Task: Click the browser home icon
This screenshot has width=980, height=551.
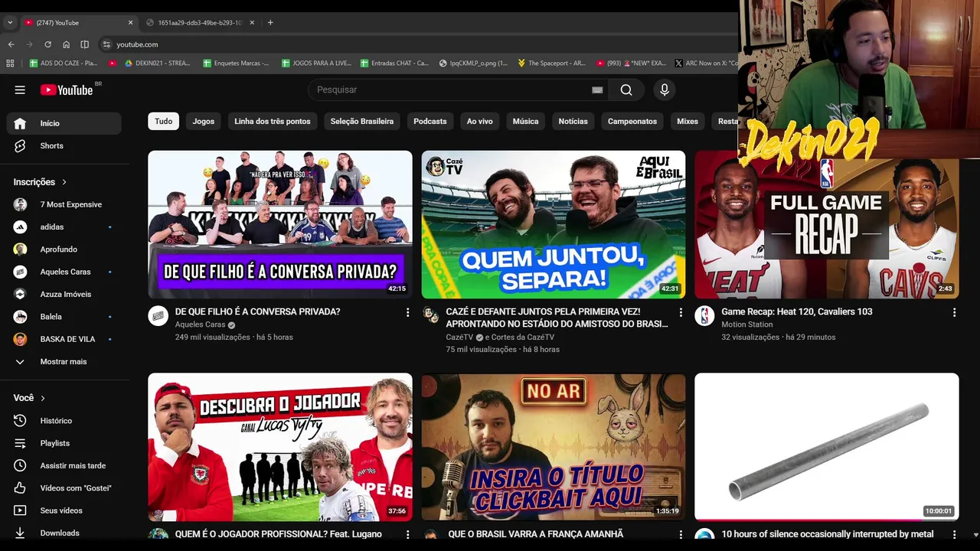Action: 66,44
